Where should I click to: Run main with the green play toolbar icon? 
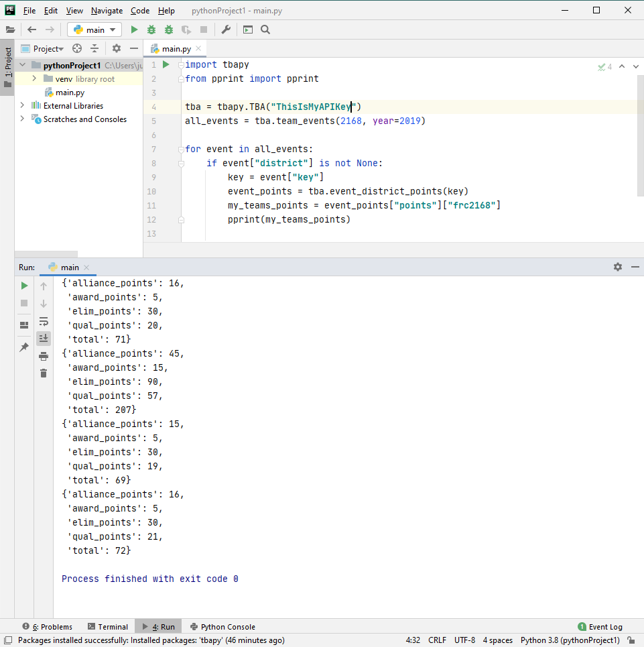[134, 30]
